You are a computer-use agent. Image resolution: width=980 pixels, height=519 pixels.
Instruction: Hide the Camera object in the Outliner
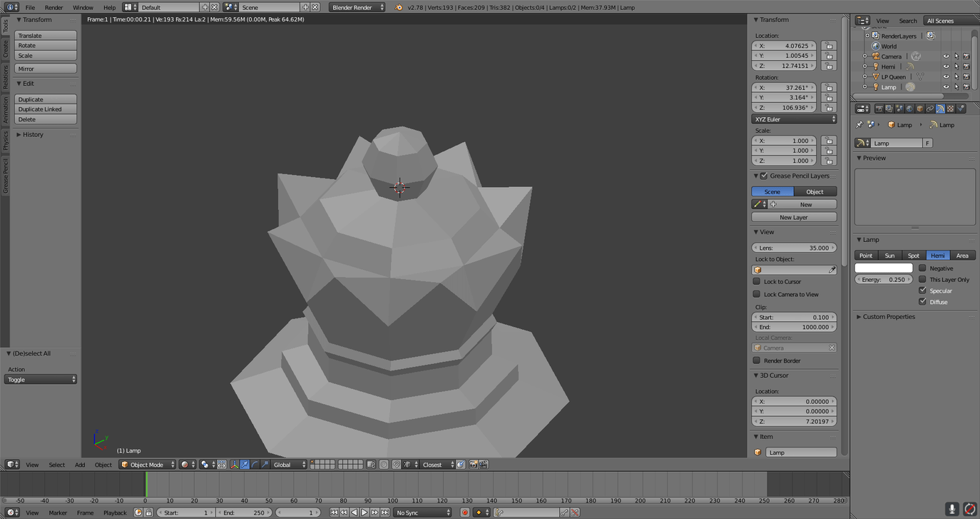click(x=946, y=56)
